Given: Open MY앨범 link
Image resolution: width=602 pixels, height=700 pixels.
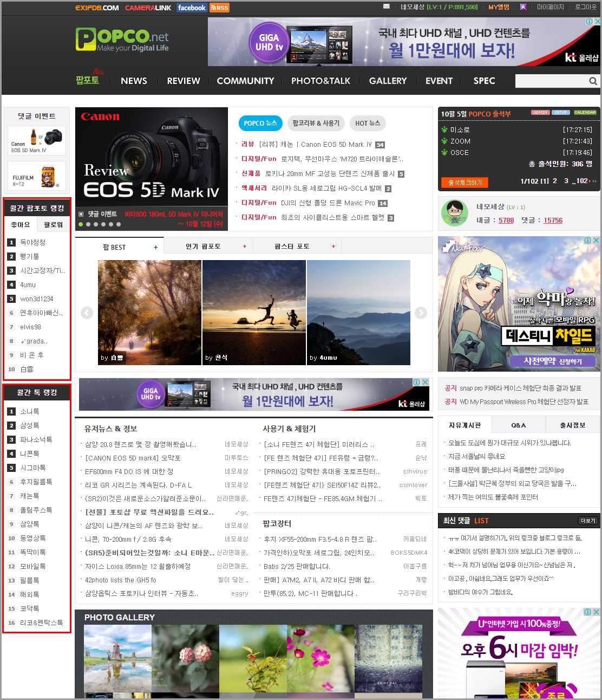Looking at the screenshot, I should coord(499,7).
